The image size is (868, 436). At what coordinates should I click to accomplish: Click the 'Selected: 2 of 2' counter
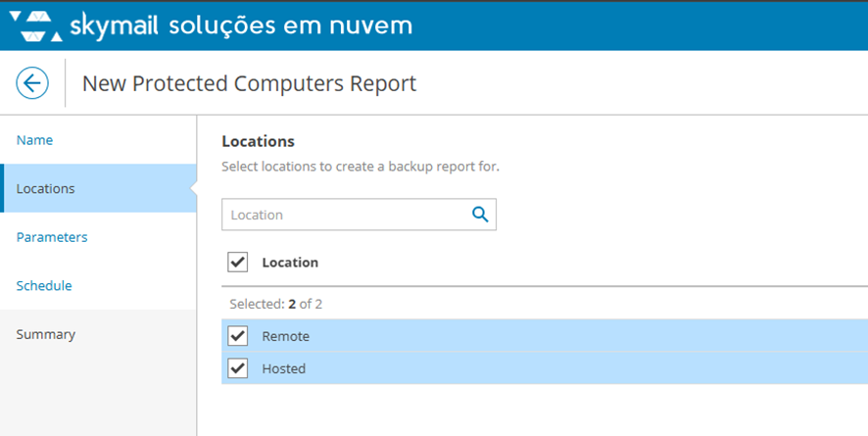275,304
